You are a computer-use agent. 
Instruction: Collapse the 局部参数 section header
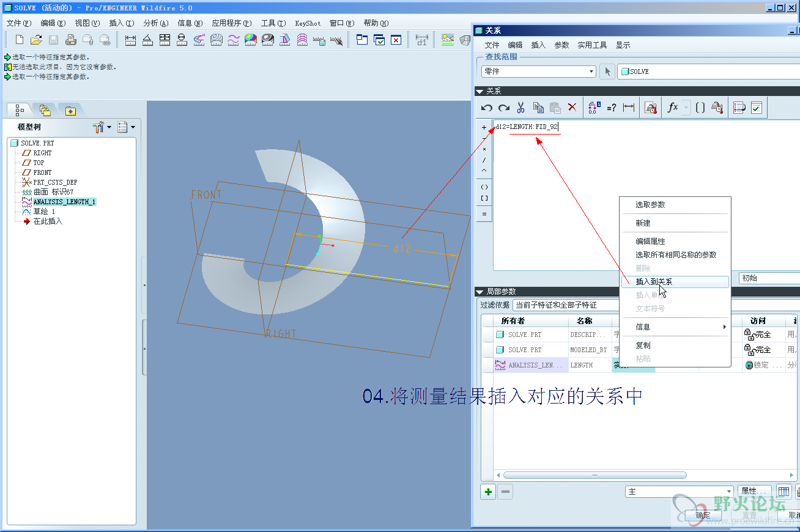[480, 292]
